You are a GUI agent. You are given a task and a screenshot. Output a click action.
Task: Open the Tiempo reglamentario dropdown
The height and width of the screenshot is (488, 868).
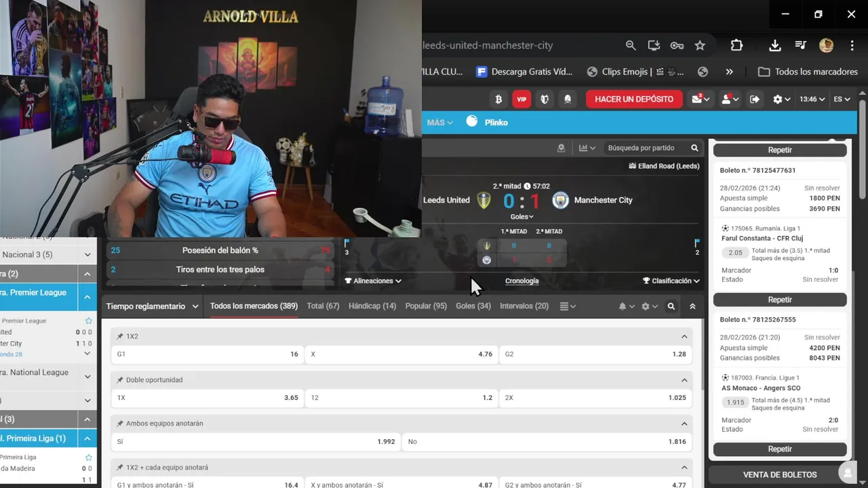click(x=153, y=306)
